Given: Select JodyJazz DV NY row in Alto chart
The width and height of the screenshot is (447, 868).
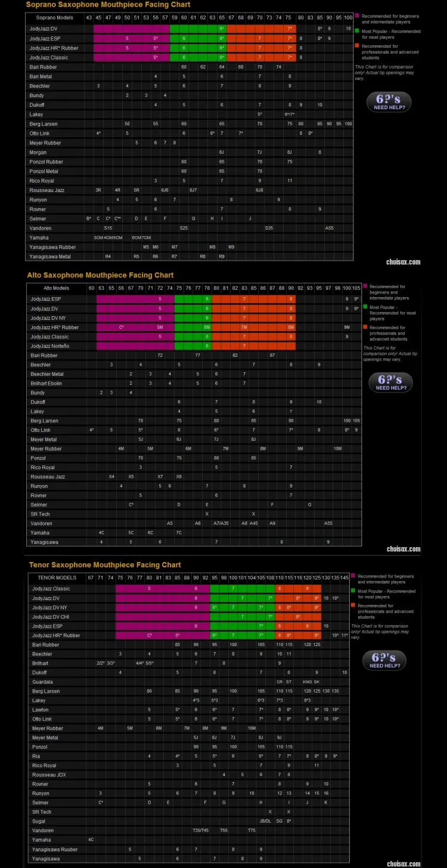Looking at the screenshot, I should pos(195,318).
